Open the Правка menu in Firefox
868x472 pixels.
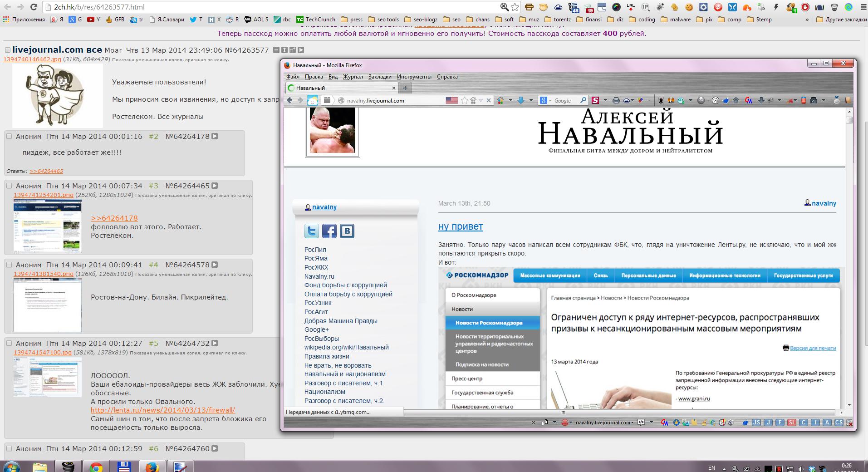point(314,77)
